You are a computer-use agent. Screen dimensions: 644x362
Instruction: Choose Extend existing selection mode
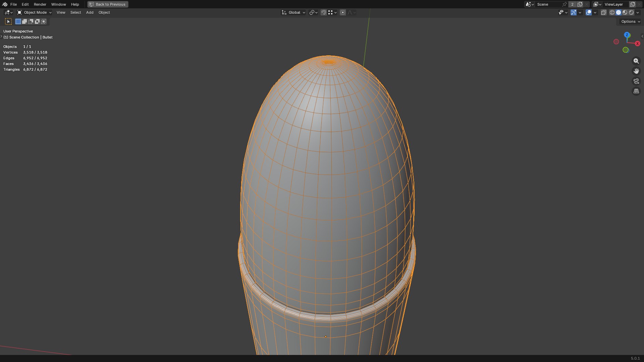pos(24,21)
